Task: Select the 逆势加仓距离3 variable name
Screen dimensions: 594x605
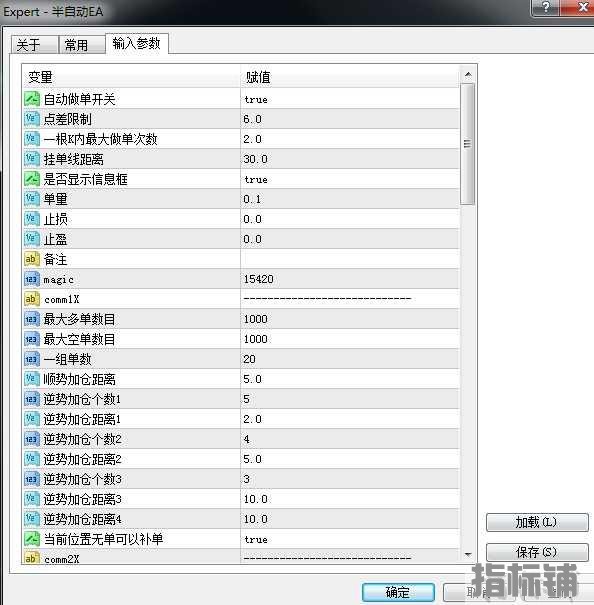Action: pos(82,500)
